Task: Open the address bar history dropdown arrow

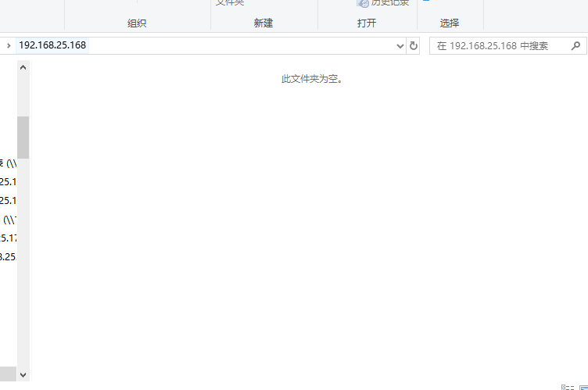Action: tap(400, 46)
